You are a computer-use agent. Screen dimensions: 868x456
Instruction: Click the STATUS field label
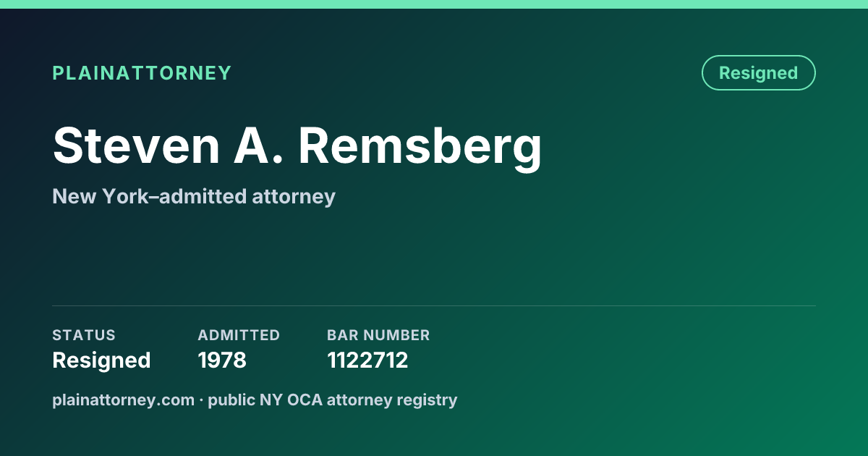84,335
